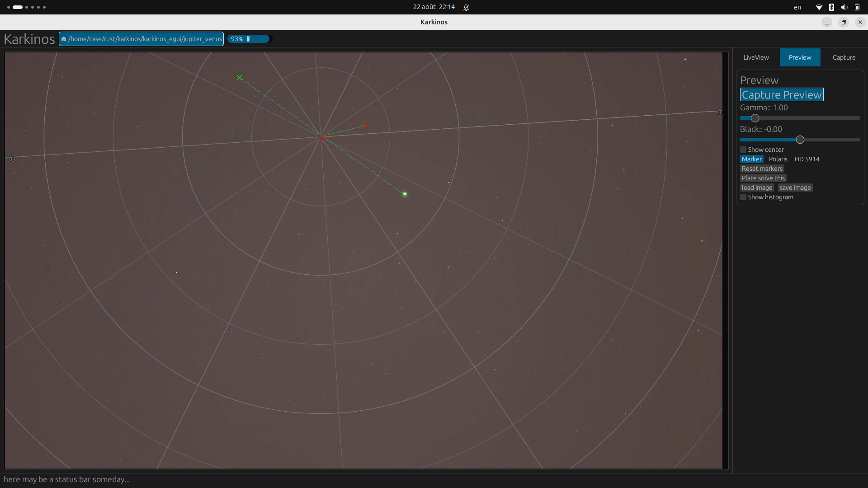Click the red diamond marker
The height and width of the screenshot is (488, 868).
[x=366, y=126]
